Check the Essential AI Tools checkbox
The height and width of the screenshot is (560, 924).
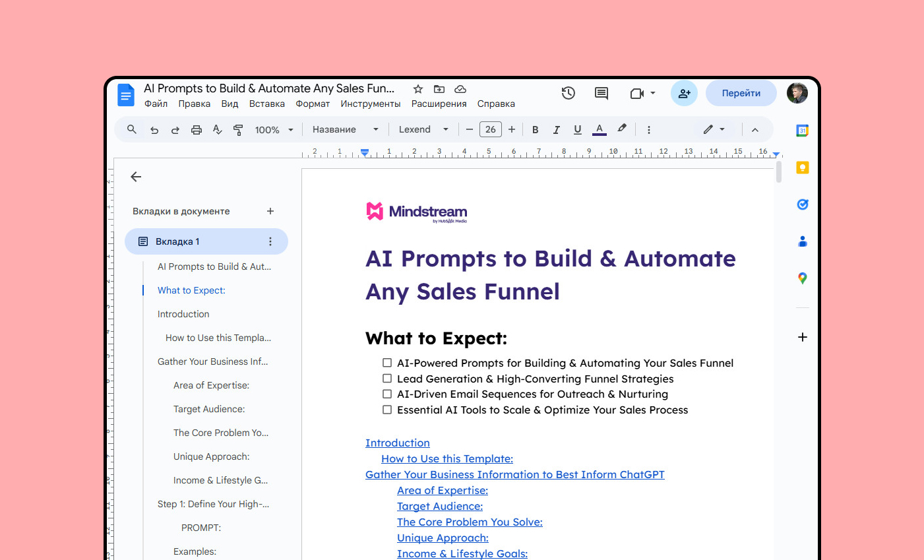point(387,410)
